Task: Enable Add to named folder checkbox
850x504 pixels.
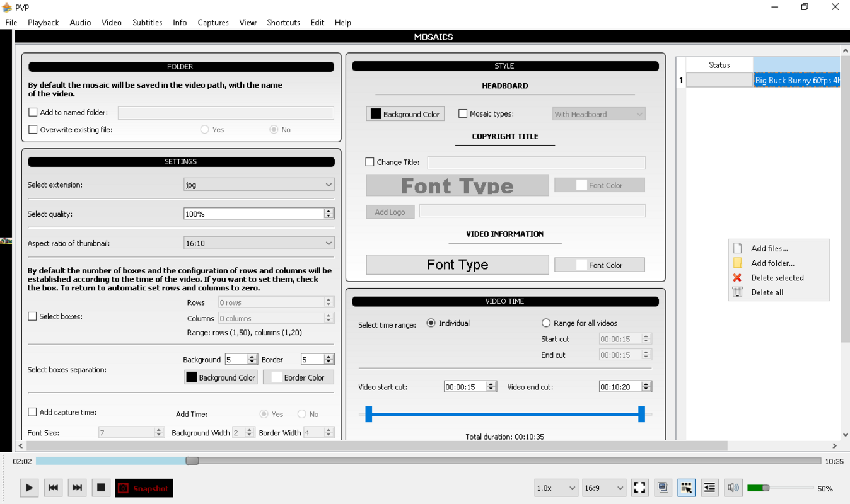Action: (33, 112)
